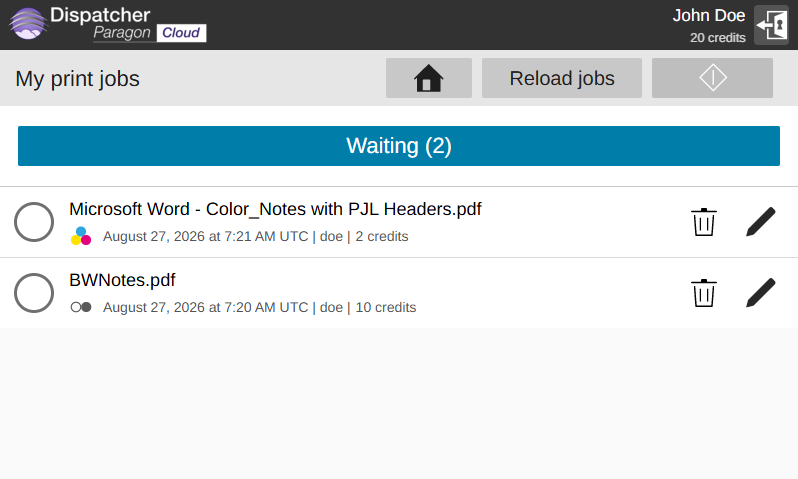Click the black-and-white mode icon
Image resolution: width=798 pixels, height=479 pixels.
coord(81,307)
